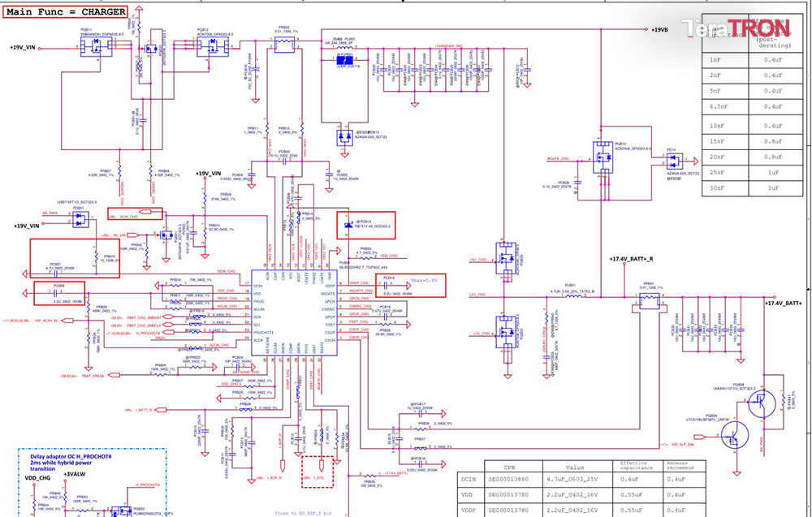Select the "LX1_CHG" net label
The width and height of the screenshot is (812, 517).
pyautogui.click(x=477, y=295)
